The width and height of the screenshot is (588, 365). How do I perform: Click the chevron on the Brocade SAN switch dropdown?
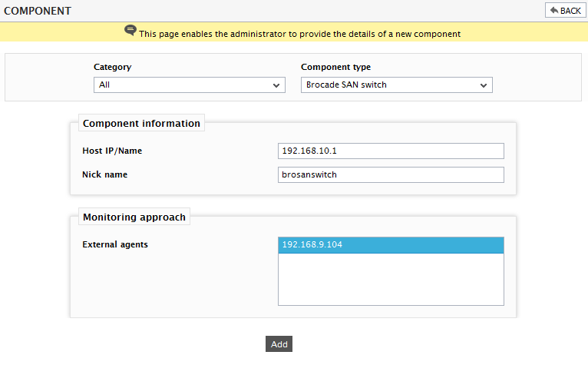click(484, 85)
